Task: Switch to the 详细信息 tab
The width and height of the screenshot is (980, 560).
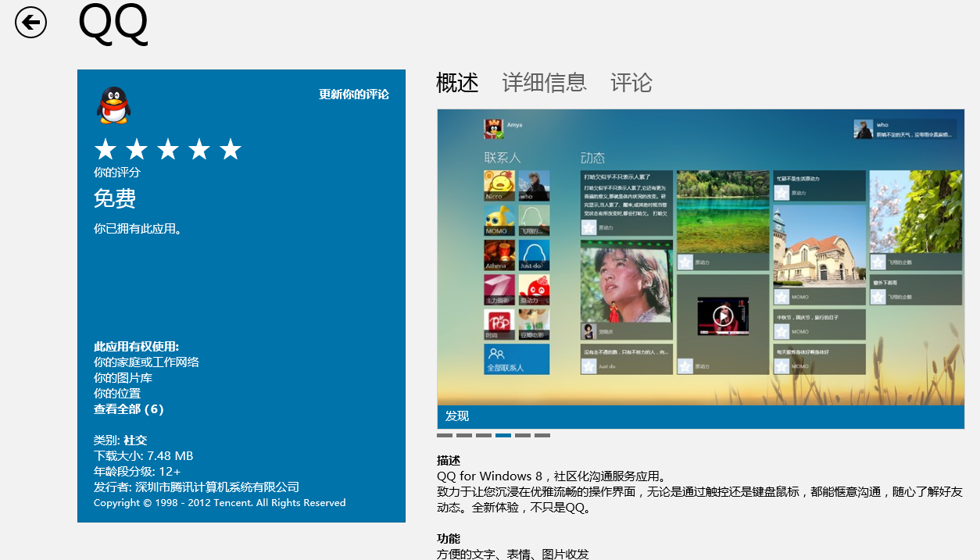Action: click(544, 82)
